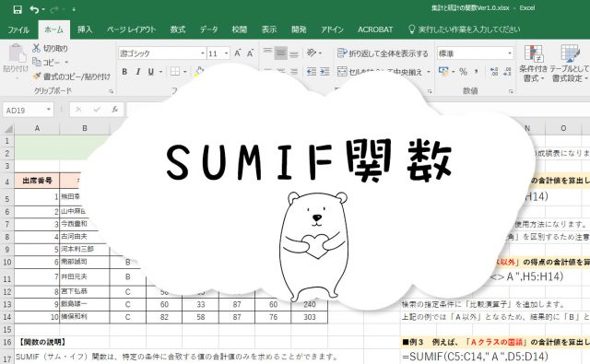This screenshot has width=590, height=364.
Task: Open the 開発 ribbon tab
Action: pyautogui.click(x=299, y=29)
